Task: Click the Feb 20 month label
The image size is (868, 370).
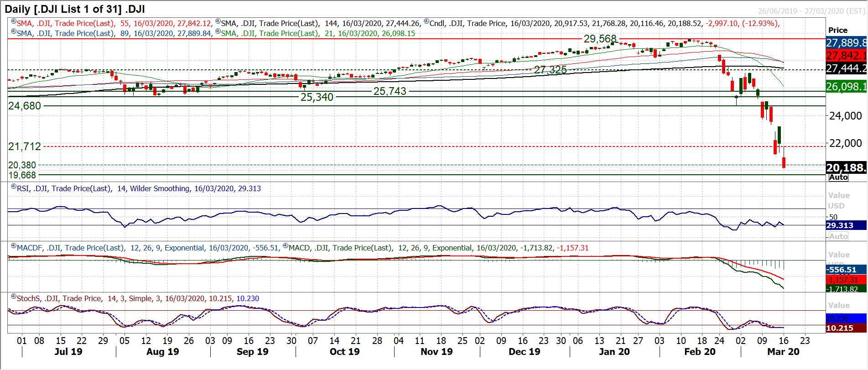Action: tap(700, 352)
